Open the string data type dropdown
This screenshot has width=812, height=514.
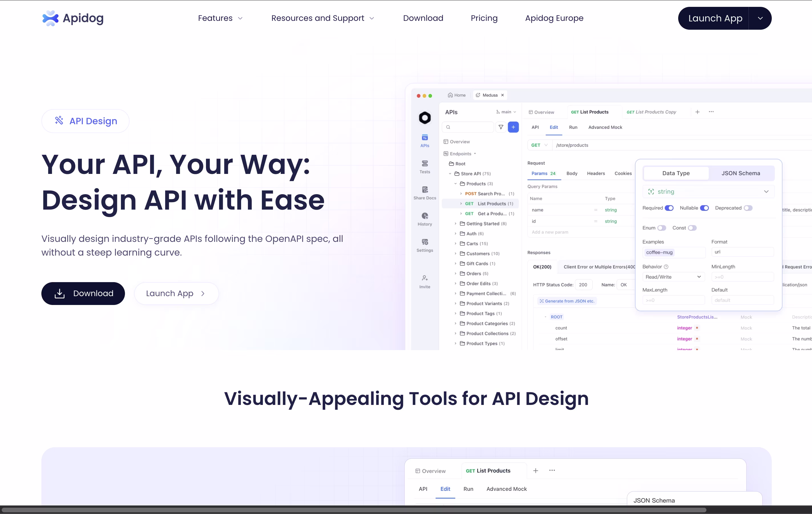708,192
